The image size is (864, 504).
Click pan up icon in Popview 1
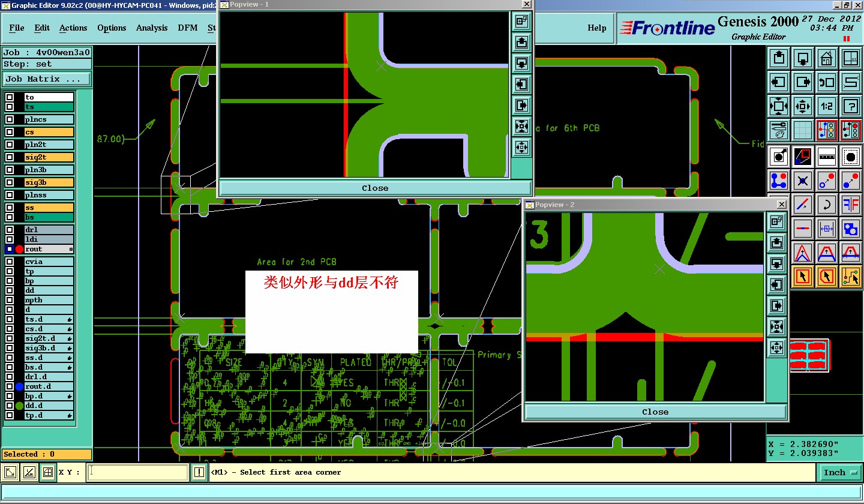click(521, 42)
